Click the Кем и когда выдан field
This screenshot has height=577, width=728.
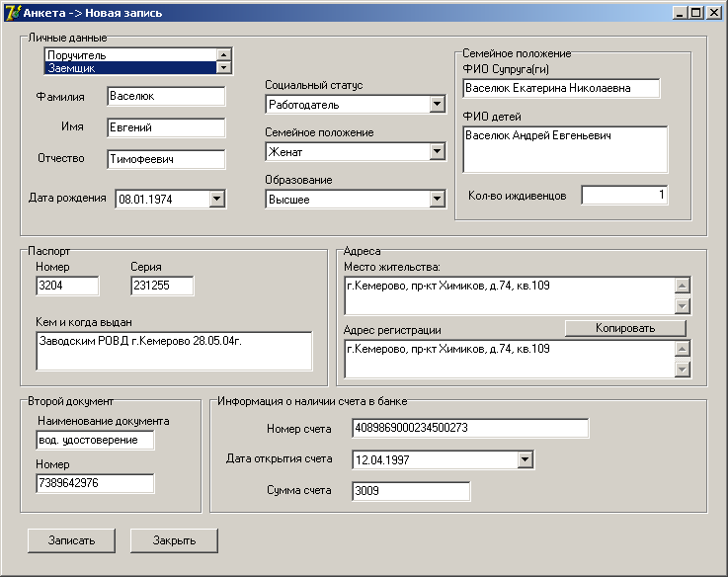pyautogui.click(x=174, y=351)
